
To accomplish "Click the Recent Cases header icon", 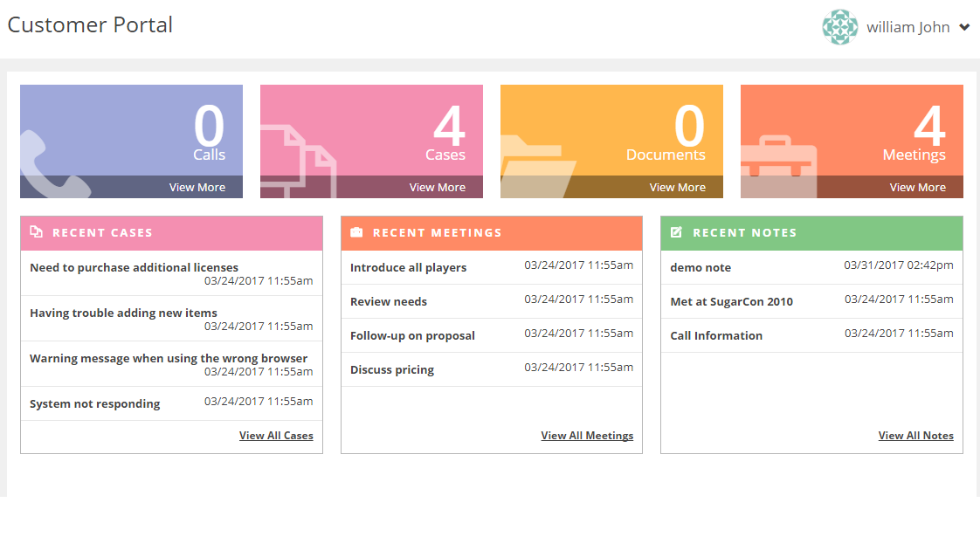I will point(37,232).
